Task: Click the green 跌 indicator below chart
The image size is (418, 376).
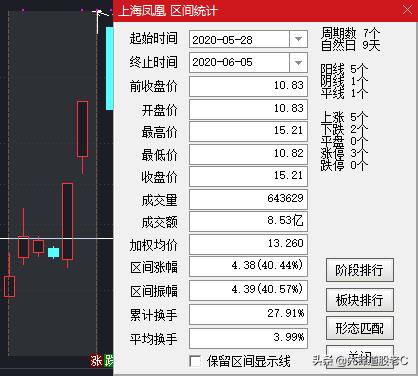Action: pos(109,361)
